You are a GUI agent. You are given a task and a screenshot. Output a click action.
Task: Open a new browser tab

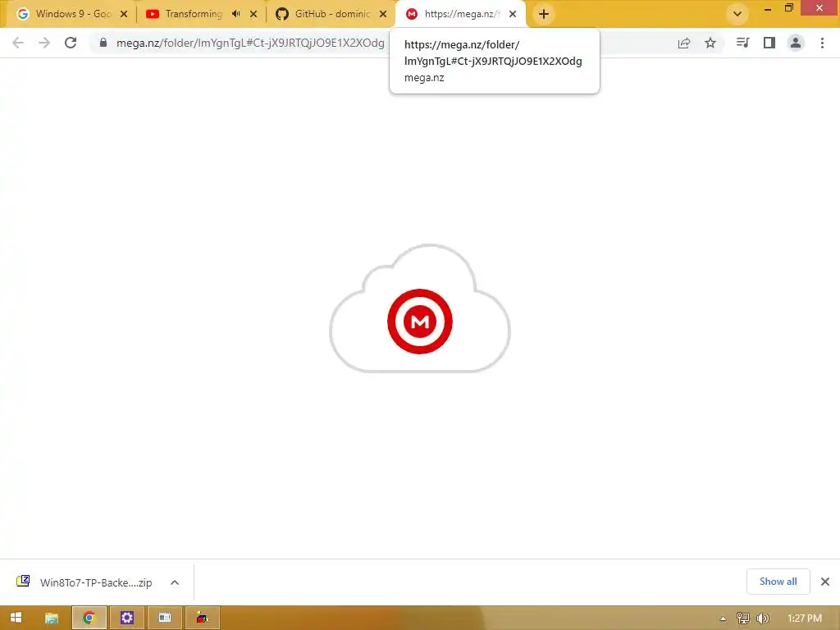click(x=544, y=14)
